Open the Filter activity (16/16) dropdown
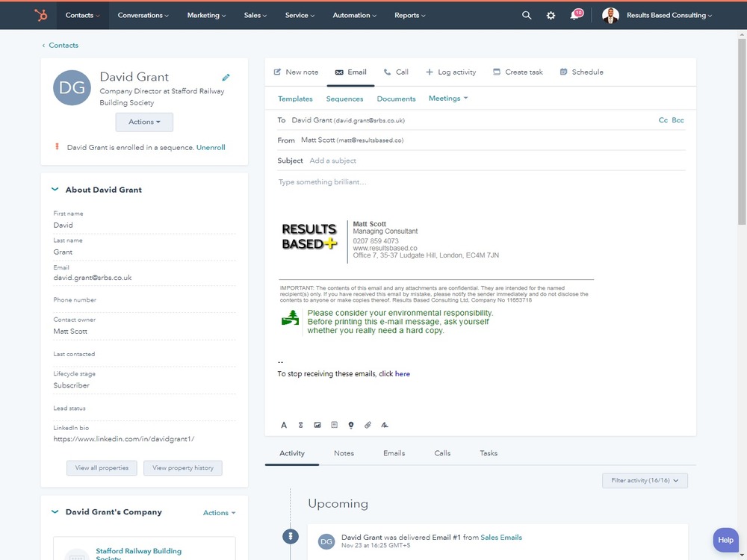Screen dimensions: 747x560 pos(645,480)
